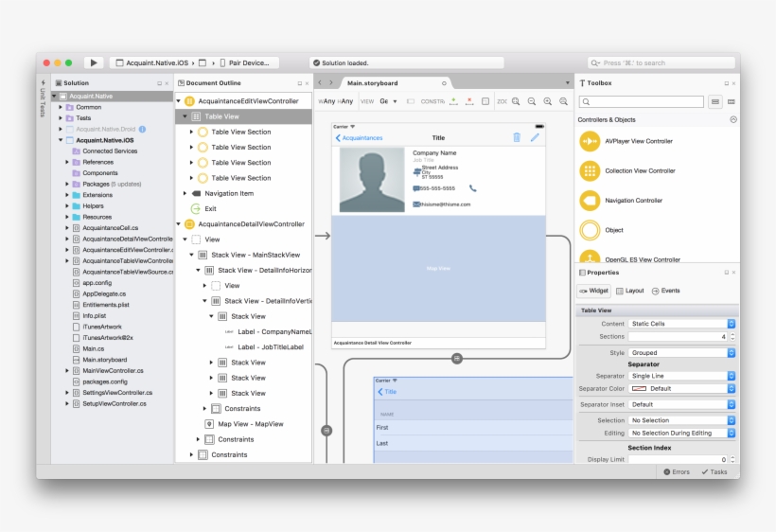Click the segue circle icon below the detail scene
The width and height of the screenshot is (776, 532).
(x=457, y=358)
